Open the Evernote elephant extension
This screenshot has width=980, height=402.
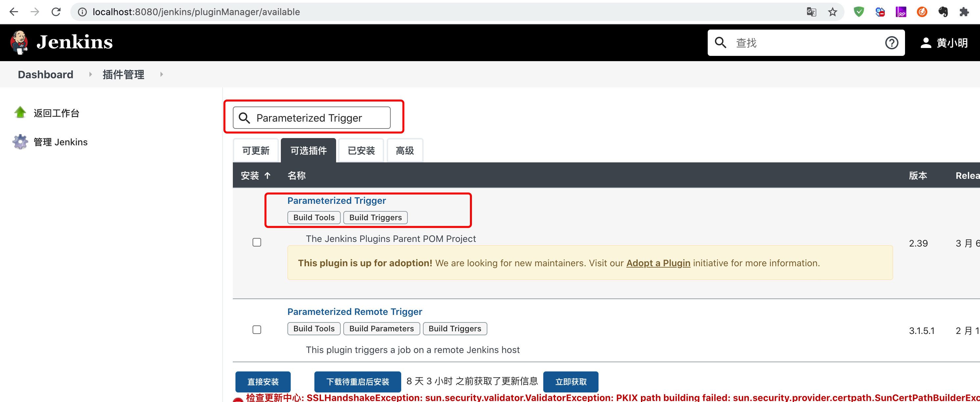pyautogui.click(x=943, y=12)
